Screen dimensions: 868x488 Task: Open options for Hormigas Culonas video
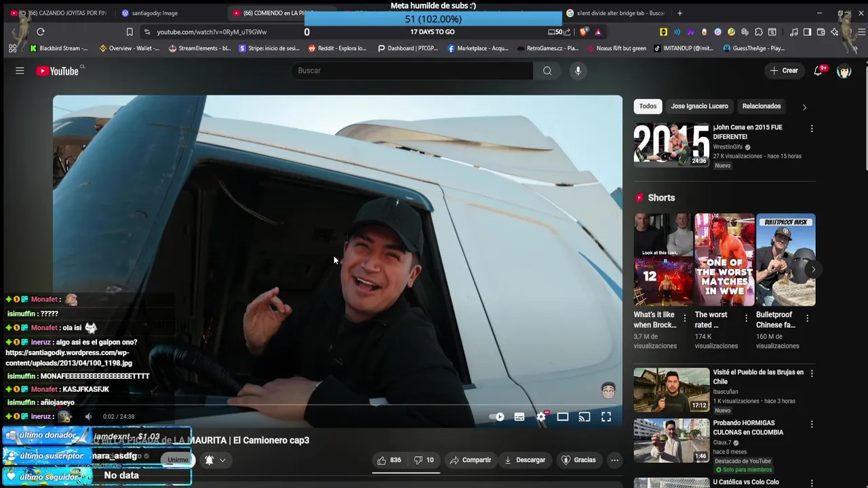pos(812,424)
